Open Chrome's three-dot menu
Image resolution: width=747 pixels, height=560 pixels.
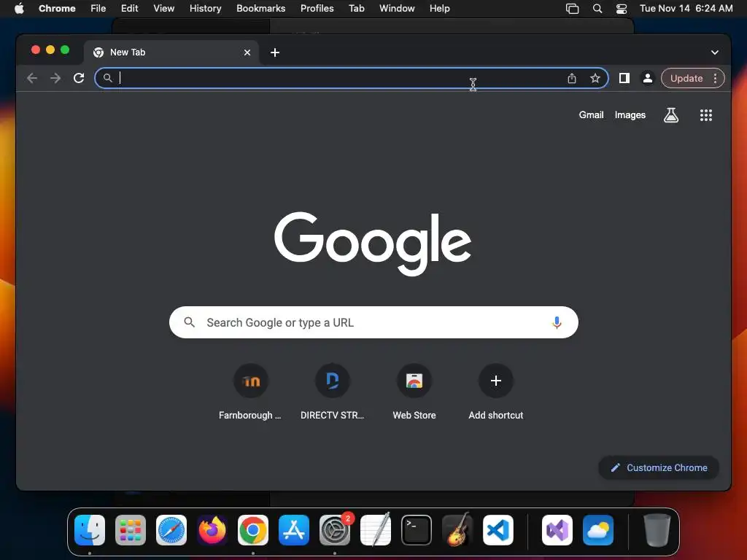coord(715,78)
